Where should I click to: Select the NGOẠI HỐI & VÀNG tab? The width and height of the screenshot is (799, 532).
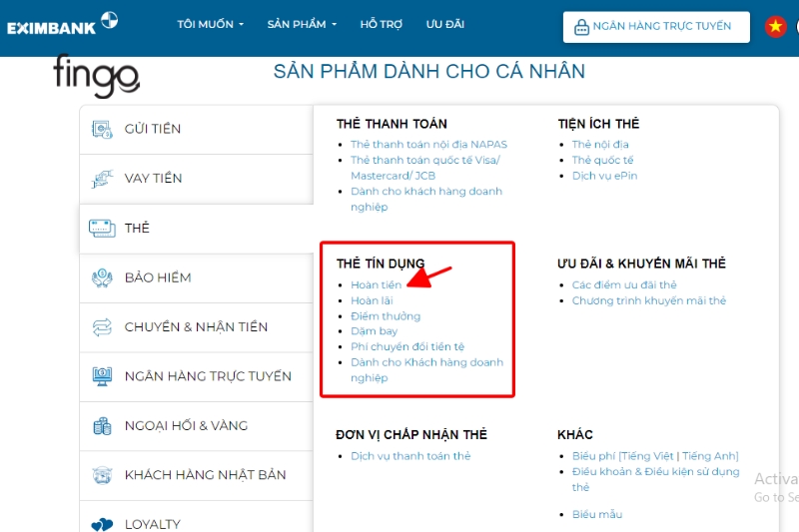[x=196, y=426]
